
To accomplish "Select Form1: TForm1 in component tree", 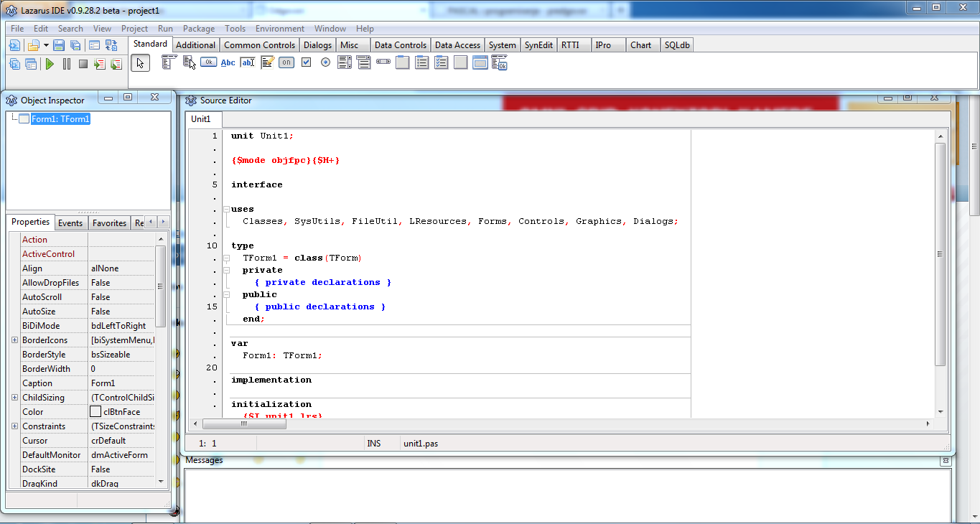I will (60, 119).
